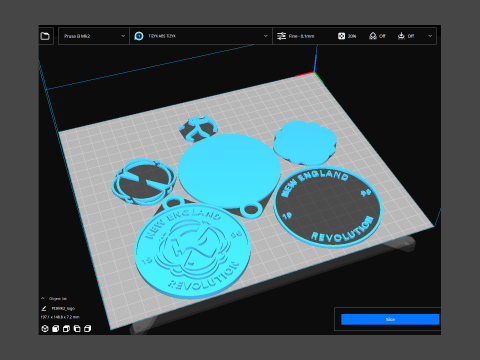Switch to front view cube icon

(55, 329)
